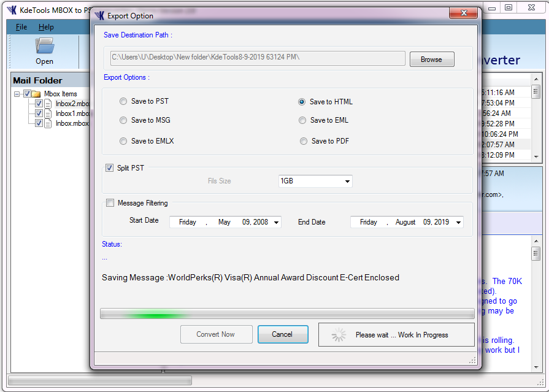Open the 1GB file size dropdown
Viewport: 549px width, 392px height.
(347, 182)
